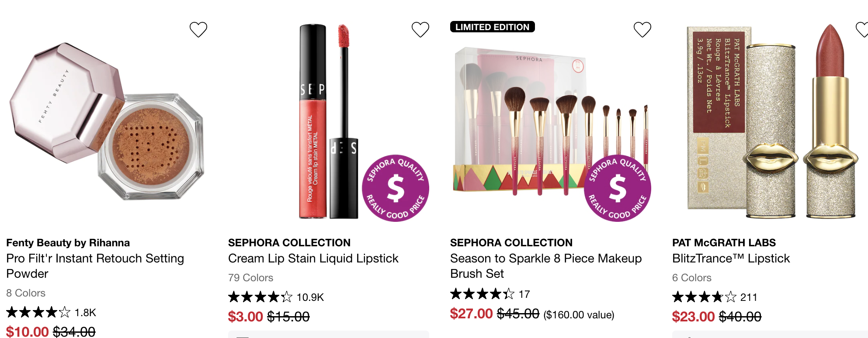Open BlitzTrance Lipstick title link
This screenshot has height=338, width=868.
coord(731,259)
